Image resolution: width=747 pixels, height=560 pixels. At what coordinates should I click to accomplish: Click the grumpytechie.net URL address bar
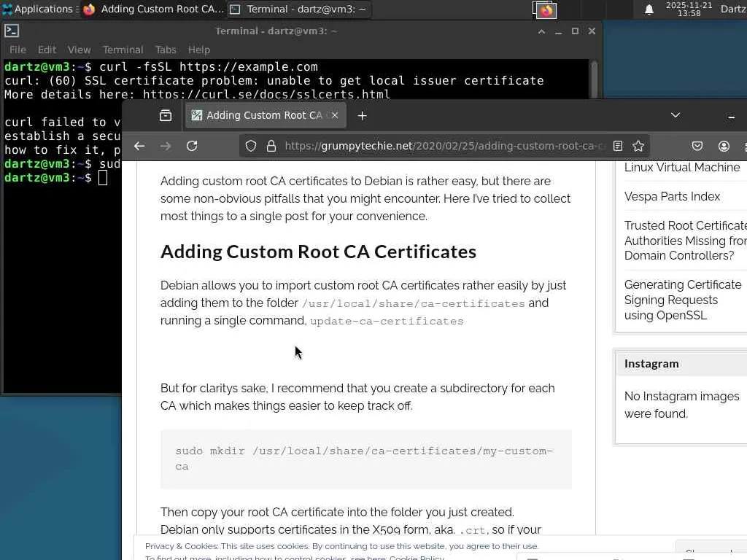(445, 146)
